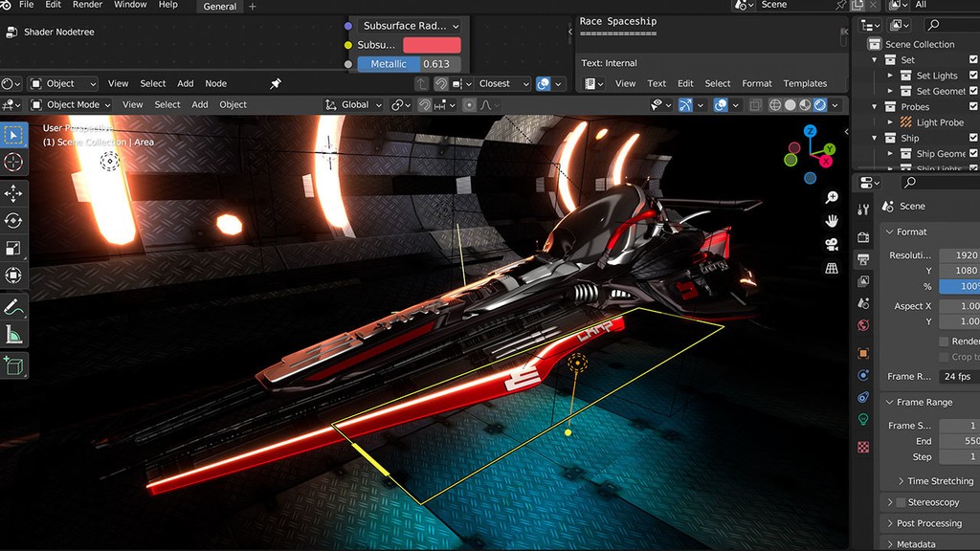The height and width of the screenshot is (551, 980).
Task: Collapse the Format section header
Action: (914, 231)
